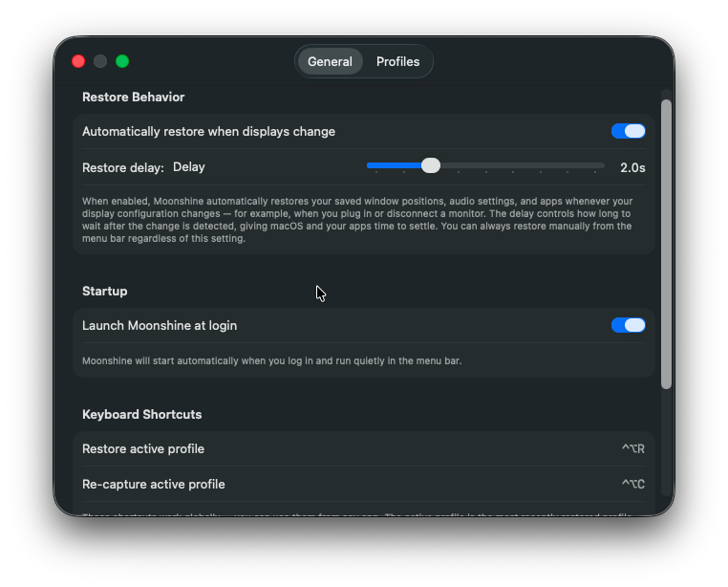Image resolution: width=728 pixels, height=587 pixels.
Task: Click the Restore delay: label
Action: pyautogui.click(x=123, y=167)
